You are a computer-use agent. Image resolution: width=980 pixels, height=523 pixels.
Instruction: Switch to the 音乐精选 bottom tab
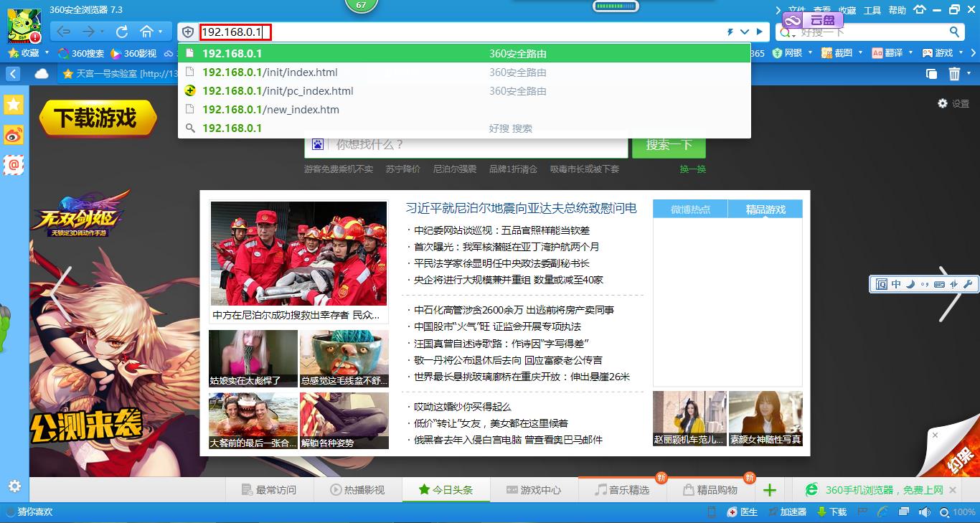622,490
